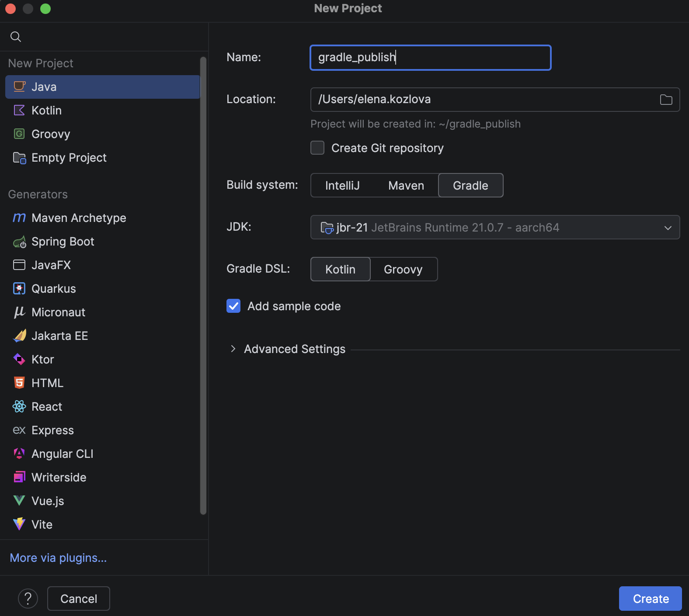The height and width of the screenshot is (616, 689).
Task: Click the sidebar vertical scrollbar
Action: pos(203,286)
